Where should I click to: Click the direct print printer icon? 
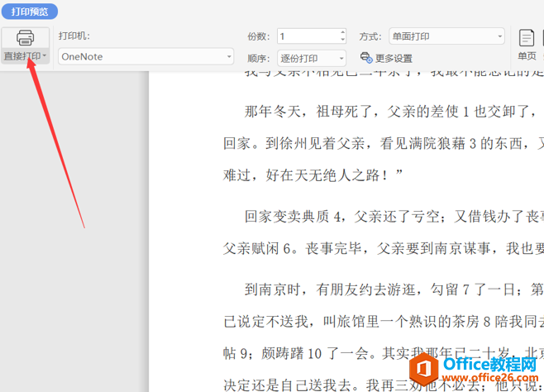point(26,38)
